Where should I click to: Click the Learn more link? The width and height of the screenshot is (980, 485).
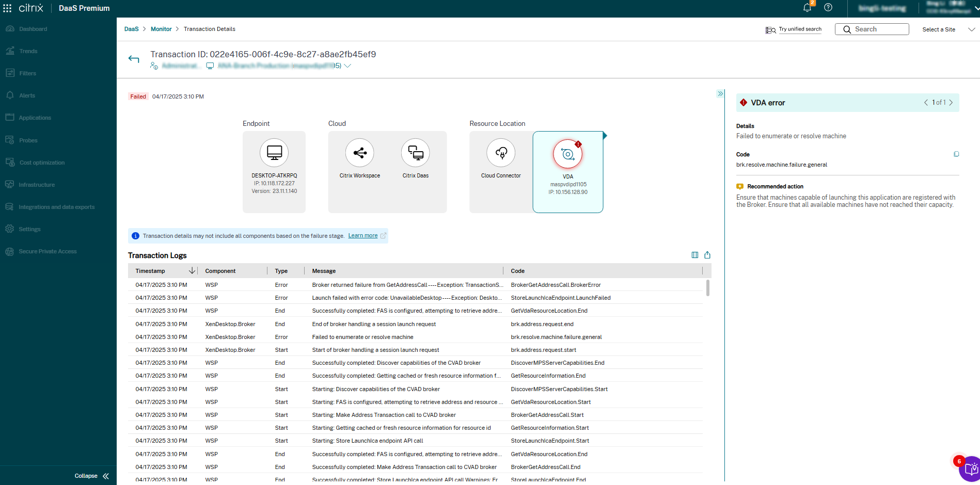362,236
